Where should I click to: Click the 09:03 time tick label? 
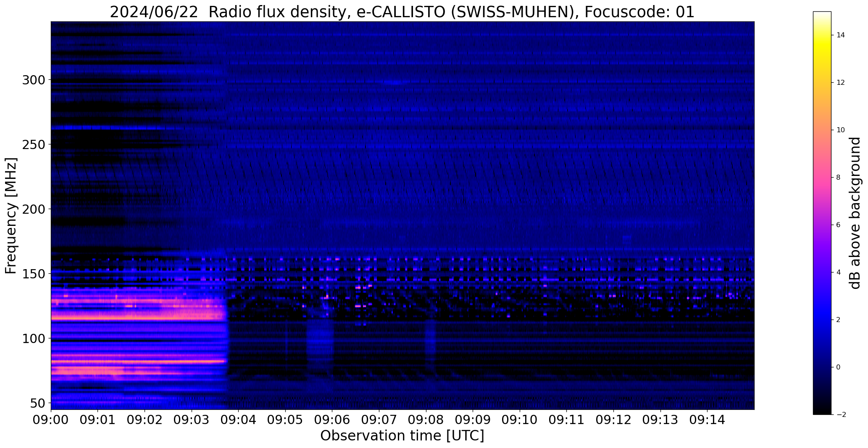[x=192, y=420]
